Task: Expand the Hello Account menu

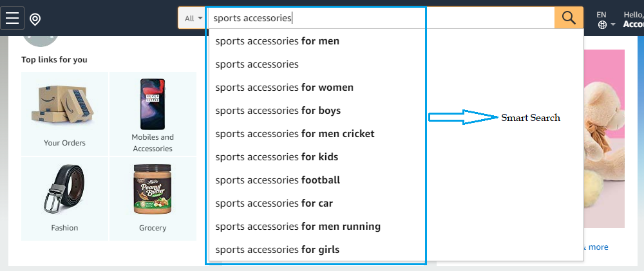Action: pyautogui.click(x=633, y=19)
